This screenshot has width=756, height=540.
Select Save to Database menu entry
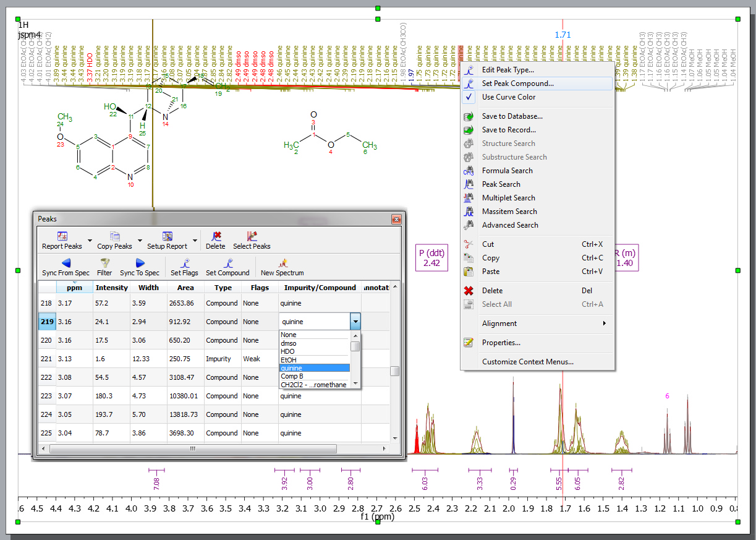tap(512, 116)
